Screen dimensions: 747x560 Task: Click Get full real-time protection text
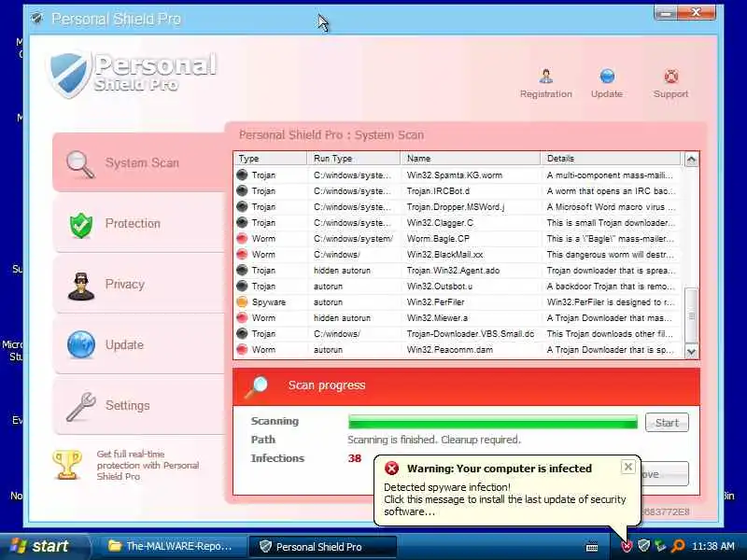[148, 465]
